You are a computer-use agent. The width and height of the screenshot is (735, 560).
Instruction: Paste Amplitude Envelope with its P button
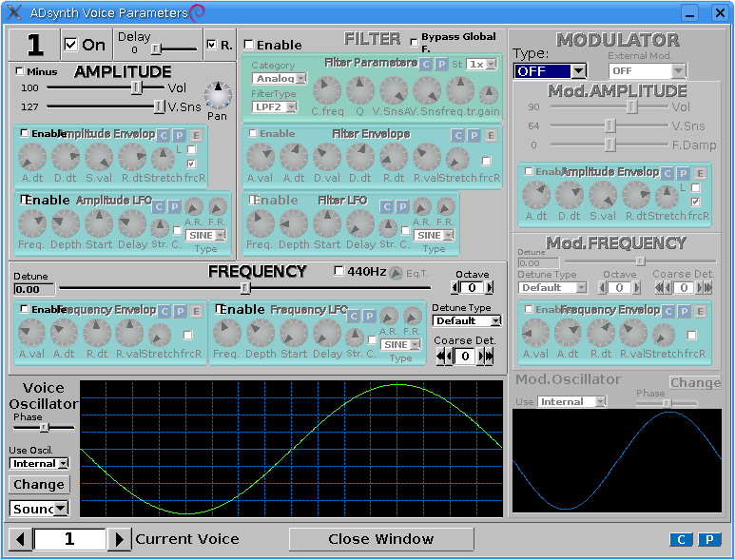pos(179,136)
